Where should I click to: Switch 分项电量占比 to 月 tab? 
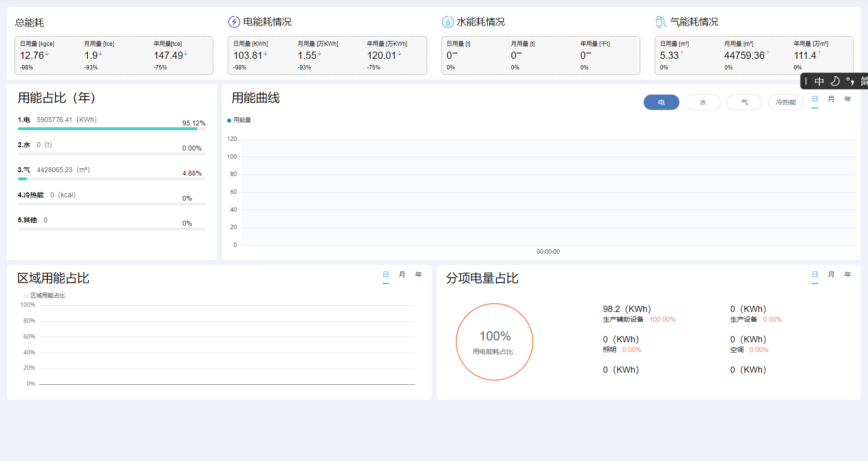831,275
